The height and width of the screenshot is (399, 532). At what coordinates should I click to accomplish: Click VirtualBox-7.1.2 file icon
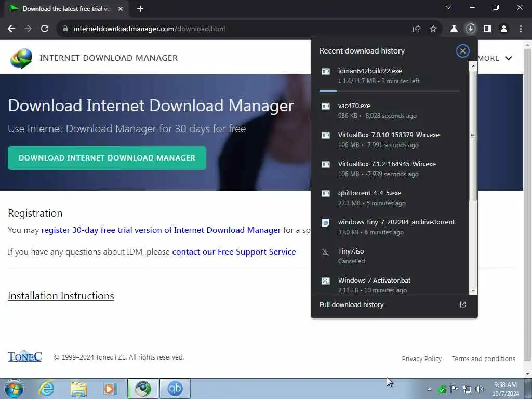325,164
